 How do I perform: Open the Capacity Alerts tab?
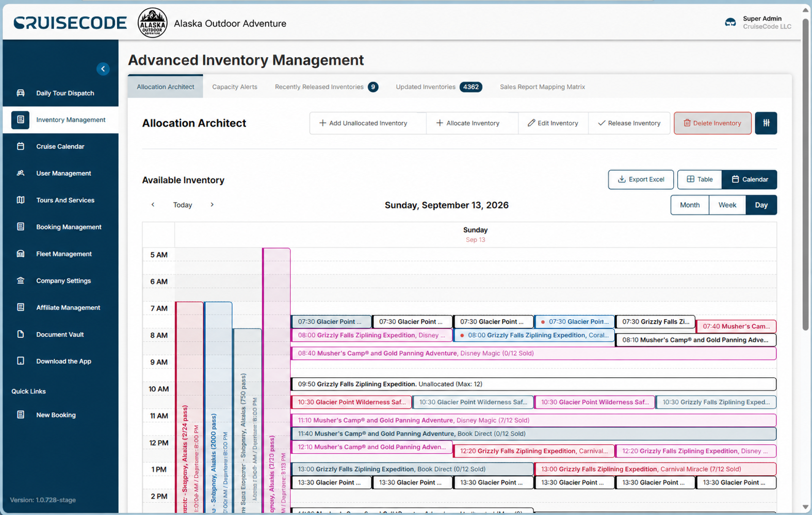235,87
